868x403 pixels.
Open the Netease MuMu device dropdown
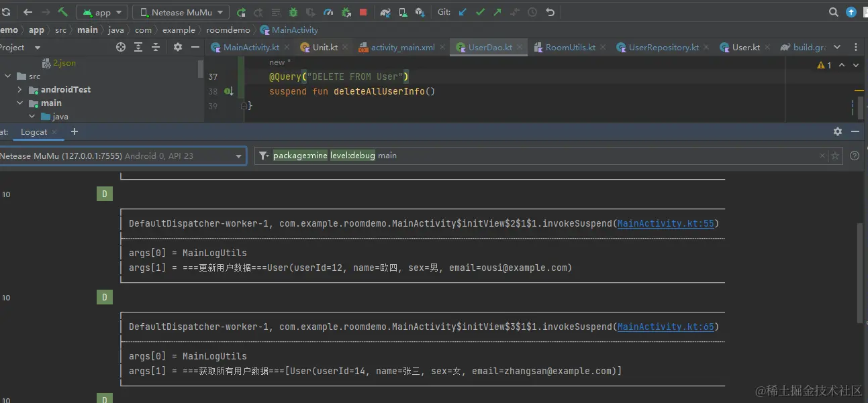181,12
